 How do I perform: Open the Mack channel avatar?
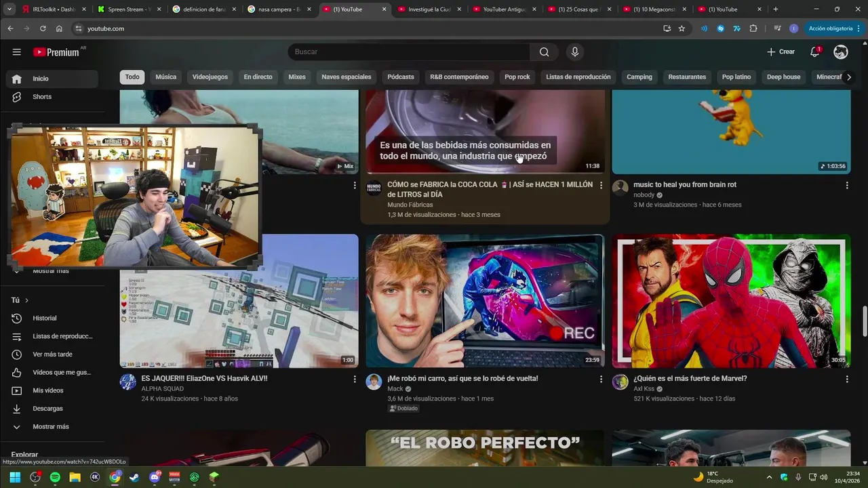374,382
